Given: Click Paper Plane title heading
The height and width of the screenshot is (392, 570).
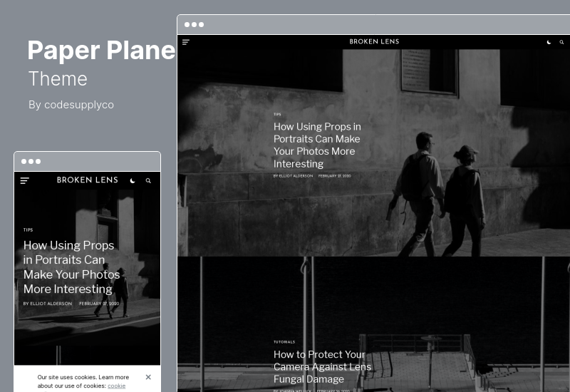Looking at the screenshot, I should click(101, 50).
